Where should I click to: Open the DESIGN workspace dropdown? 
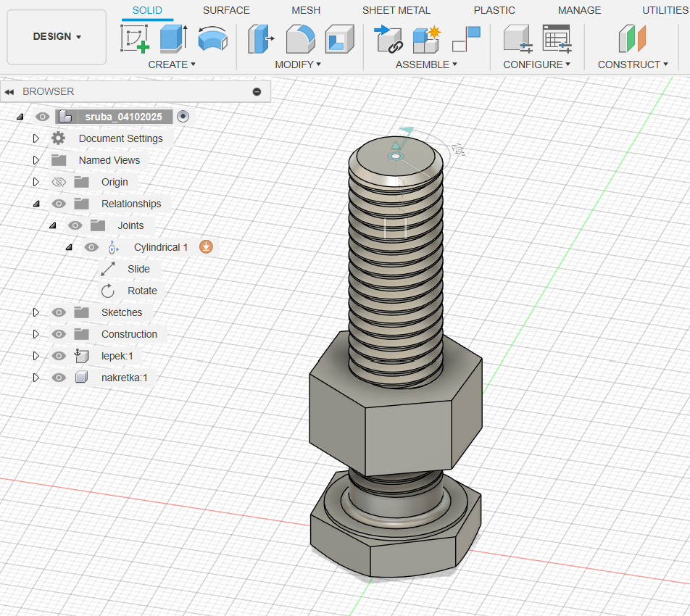coord(57,37)
